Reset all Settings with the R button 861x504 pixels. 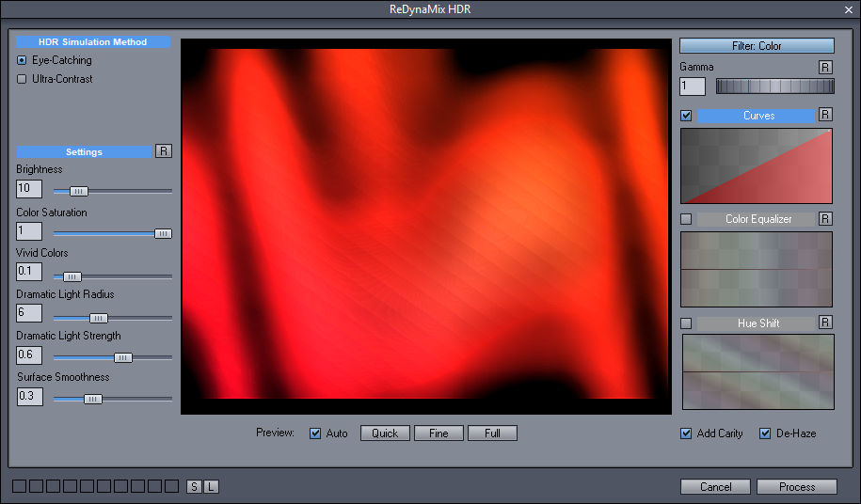164,150
